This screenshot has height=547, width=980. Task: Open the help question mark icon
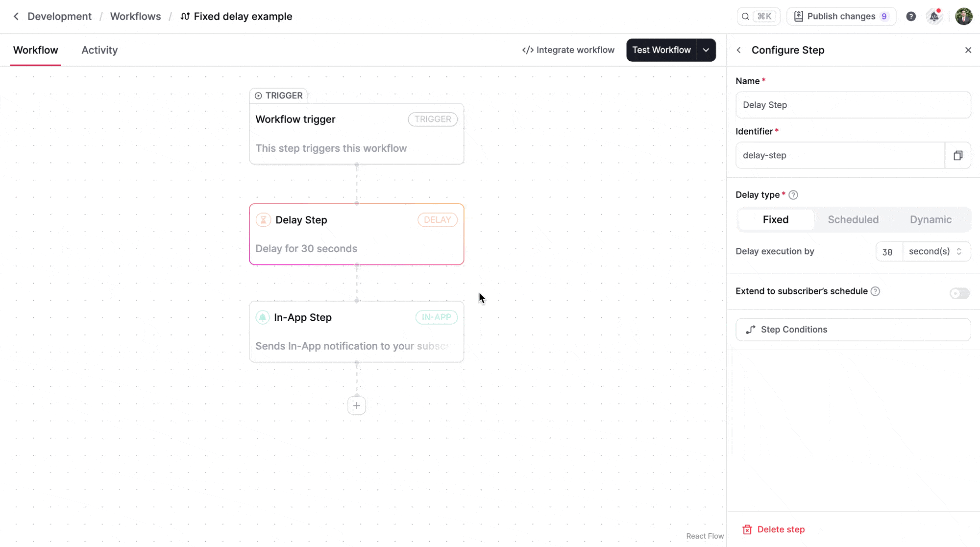coord(911,16)
